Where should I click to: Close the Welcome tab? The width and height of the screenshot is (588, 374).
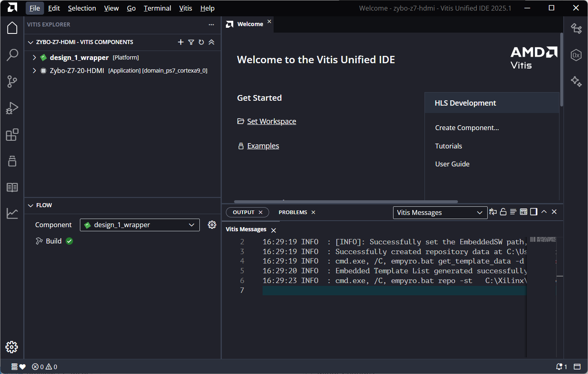(269, 22)
